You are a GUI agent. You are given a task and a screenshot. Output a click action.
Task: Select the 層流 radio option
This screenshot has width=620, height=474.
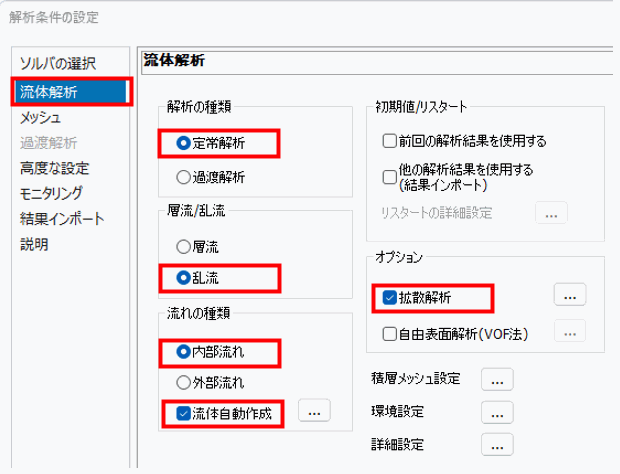(x=183, y=244)
